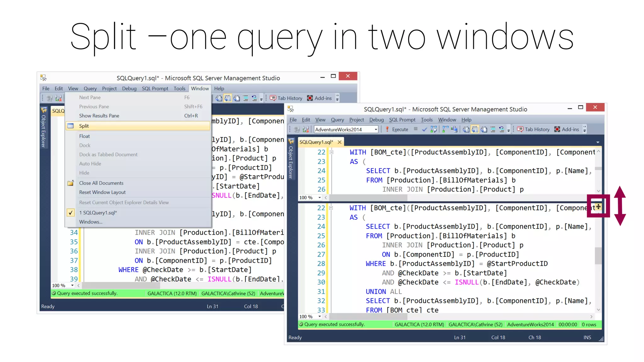The width and height of the screenshot is (644, 362).
Task: Click SSMS app icon in right window title bar
Action: pos(291,109)
